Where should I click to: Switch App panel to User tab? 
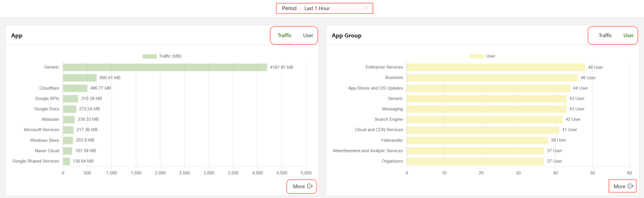[308, 35]
